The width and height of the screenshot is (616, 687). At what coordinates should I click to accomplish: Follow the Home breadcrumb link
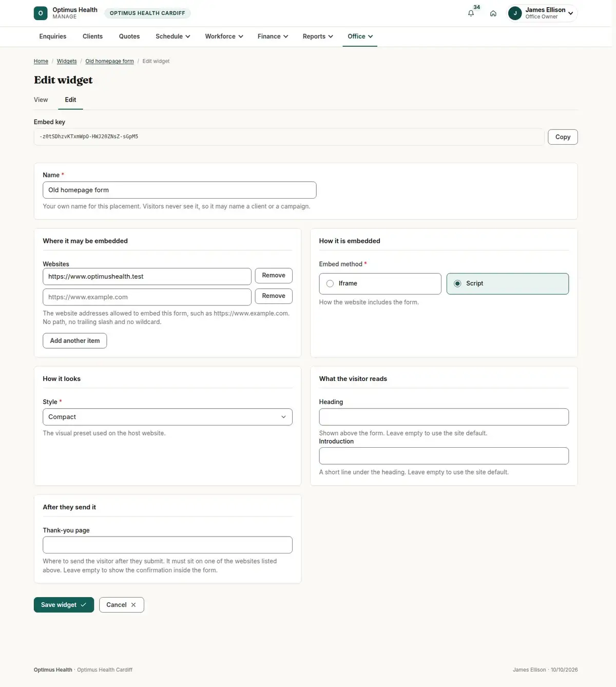tap(41, 61)
